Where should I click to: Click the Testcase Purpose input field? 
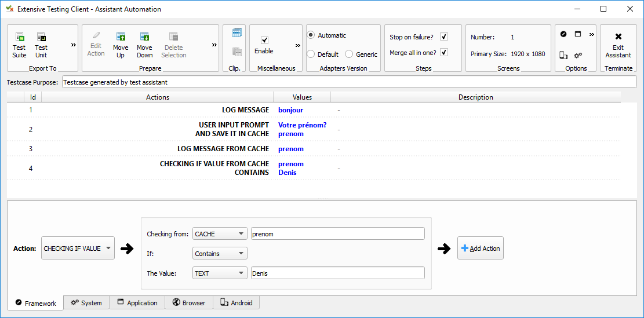[x=349, y=82]
